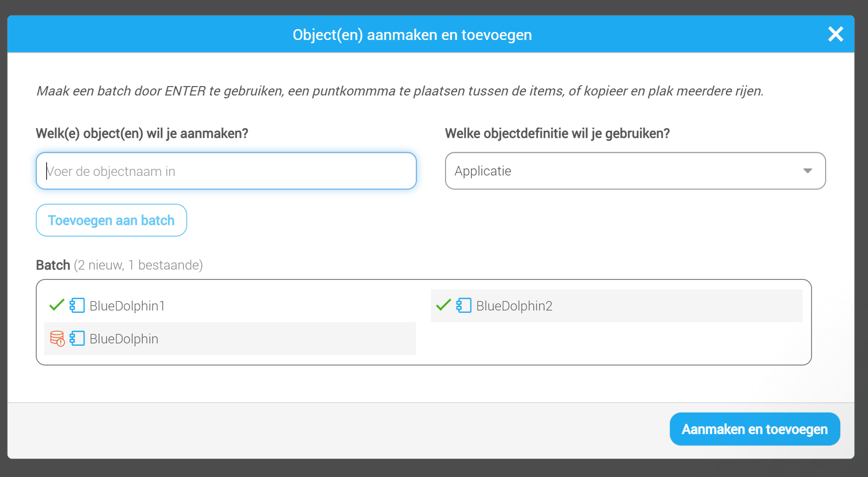This screenshot has width=868, height=477.
Task: Click the application icon next to BlueDolphin1
Action: click(77, 305)
